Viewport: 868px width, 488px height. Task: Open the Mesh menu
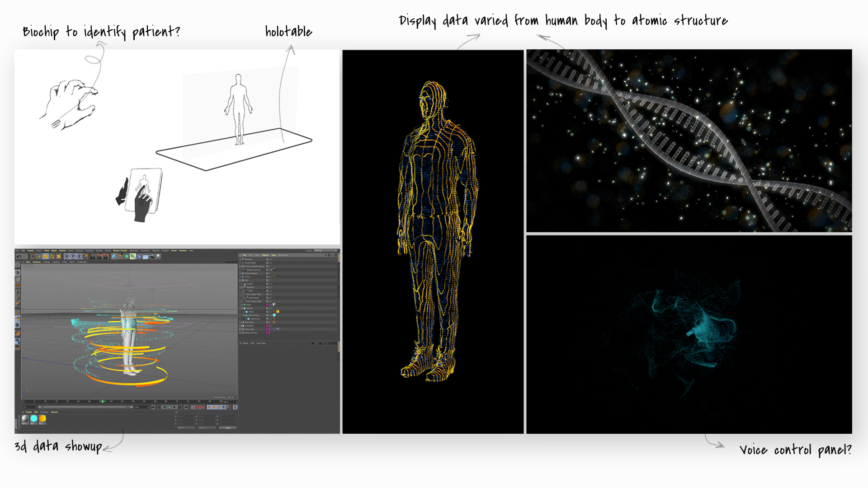click(x=54, y=251)
